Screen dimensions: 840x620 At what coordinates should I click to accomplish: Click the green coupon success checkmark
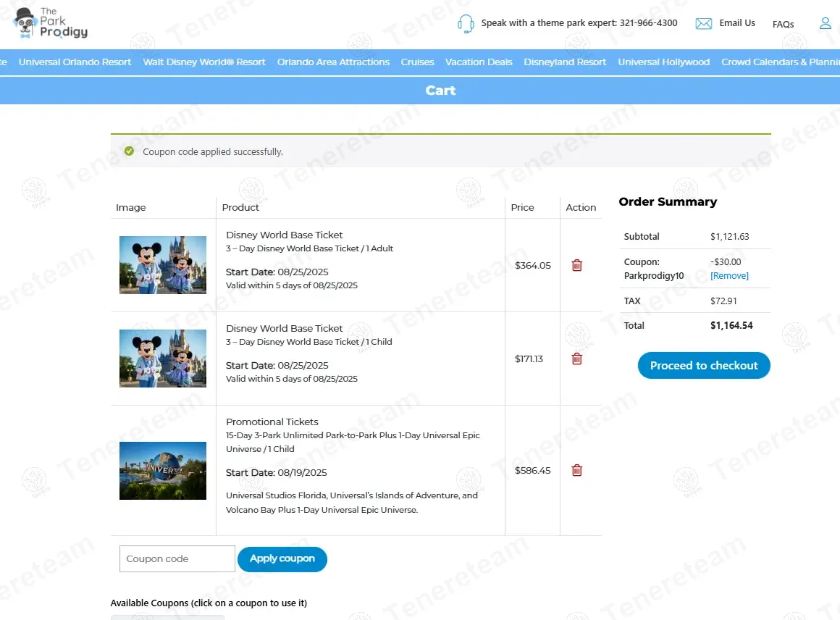tap(129, 151)
